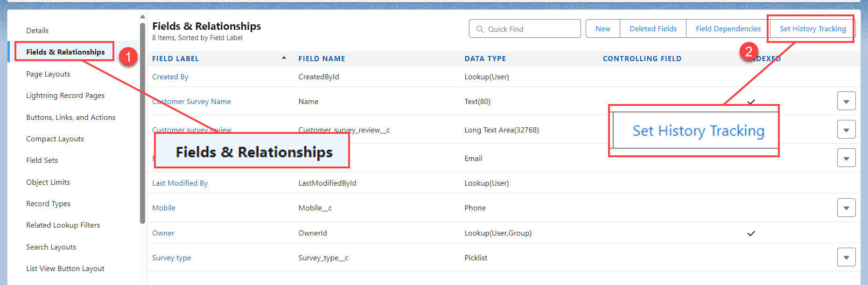Select Fields & Relationships in the sidebar
This screenshot has width=868, height=285.
[65, 52]
